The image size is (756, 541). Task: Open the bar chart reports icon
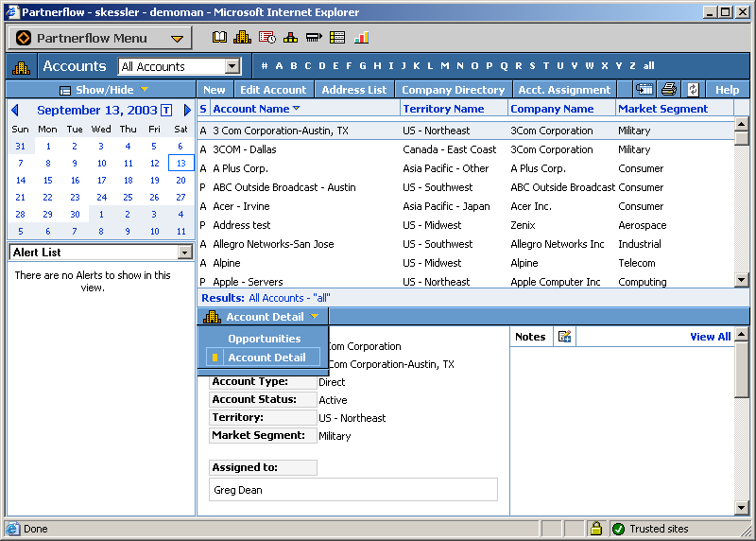pos(361,37)
